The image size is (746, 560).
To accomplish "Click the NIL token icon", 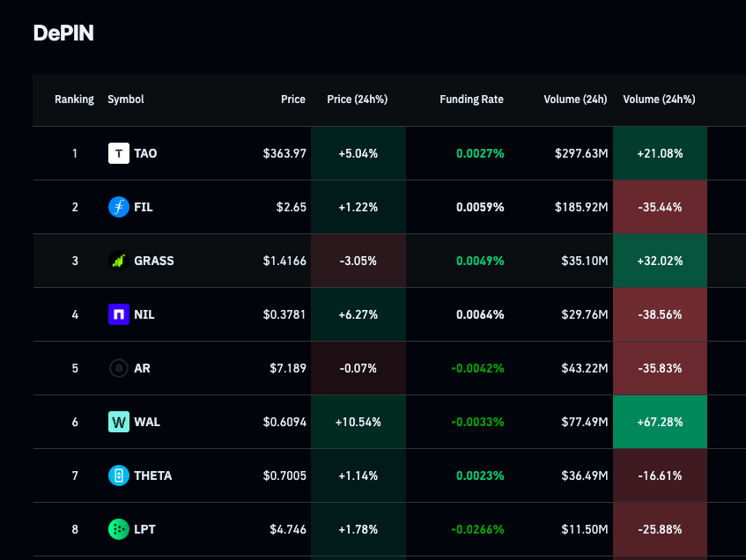I will pyautogui.click(x=119, y=314).
